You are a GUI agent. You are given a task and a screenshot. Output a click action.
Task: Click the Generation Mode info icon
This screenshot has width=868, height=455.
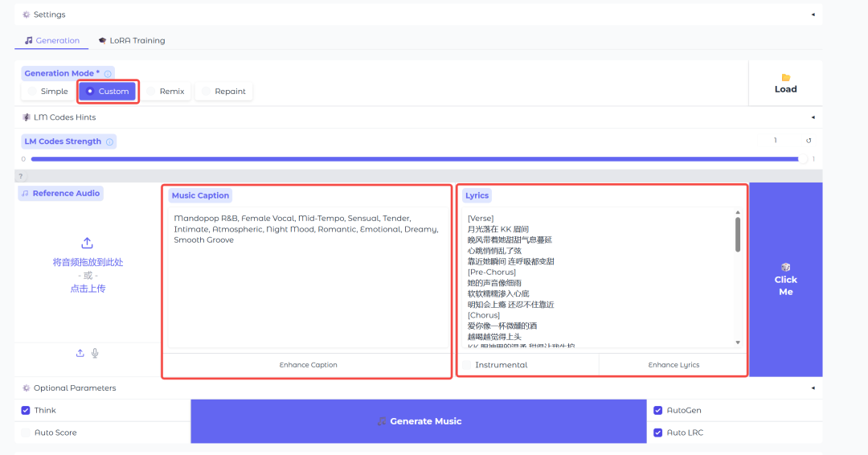108,74
